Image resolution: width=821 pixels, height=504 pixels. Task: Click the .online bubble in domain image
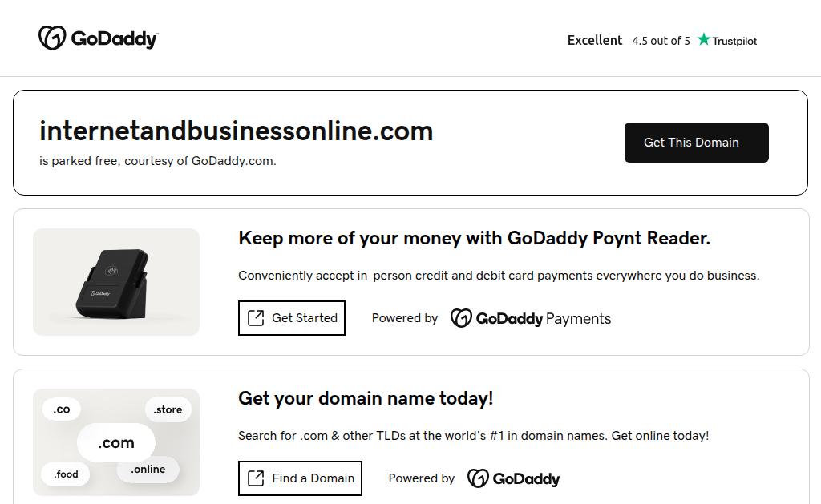coord(148,470)
